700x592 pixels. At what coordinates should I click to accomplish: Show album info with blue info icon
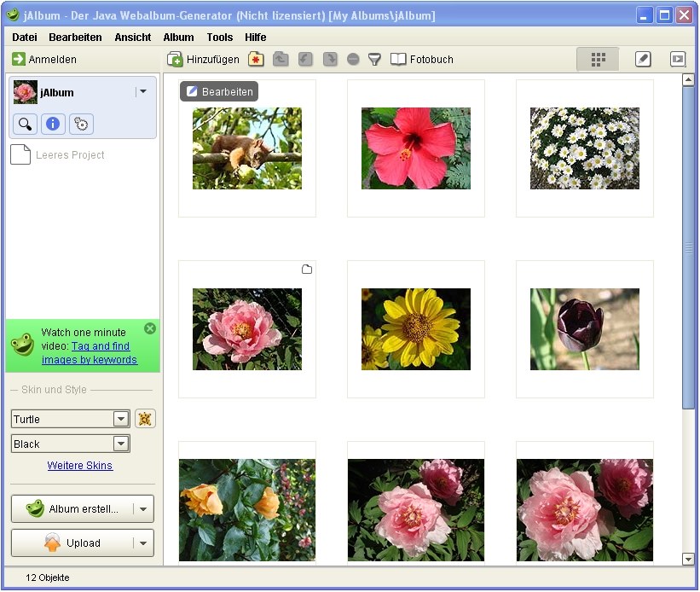[53, 125]
